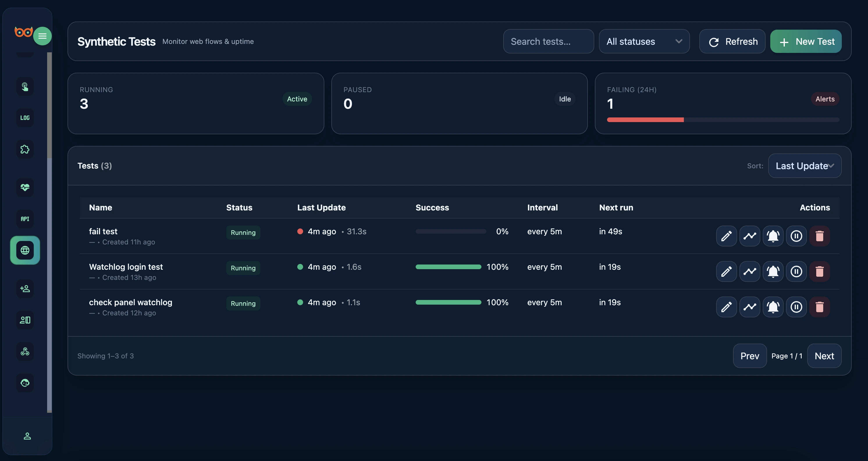Click 'Page 1 / 1' indicator

[787, 356]
